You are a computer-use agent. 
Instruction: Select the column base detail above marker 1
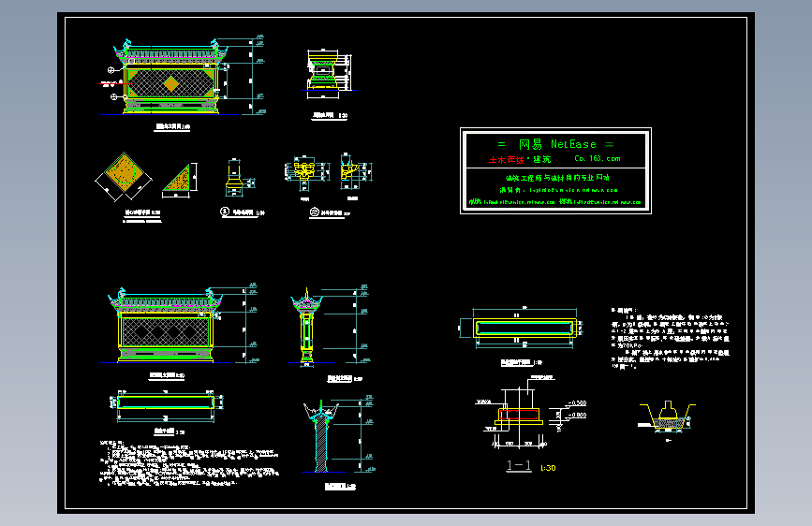[x=234, y=177]
